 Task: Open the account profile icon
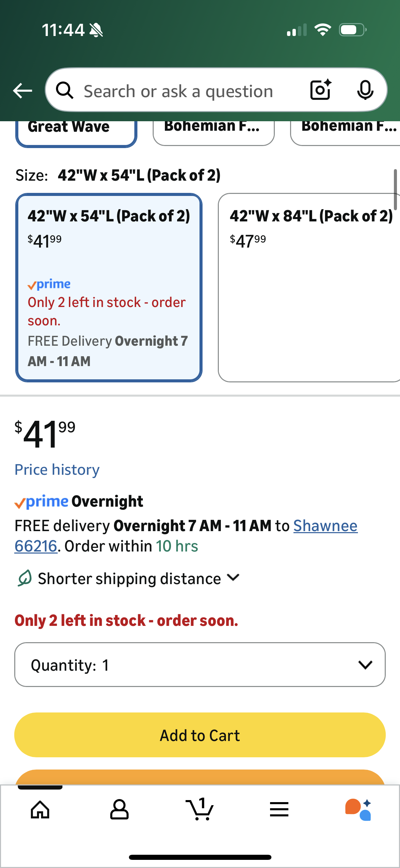click(x=119, y=810)
